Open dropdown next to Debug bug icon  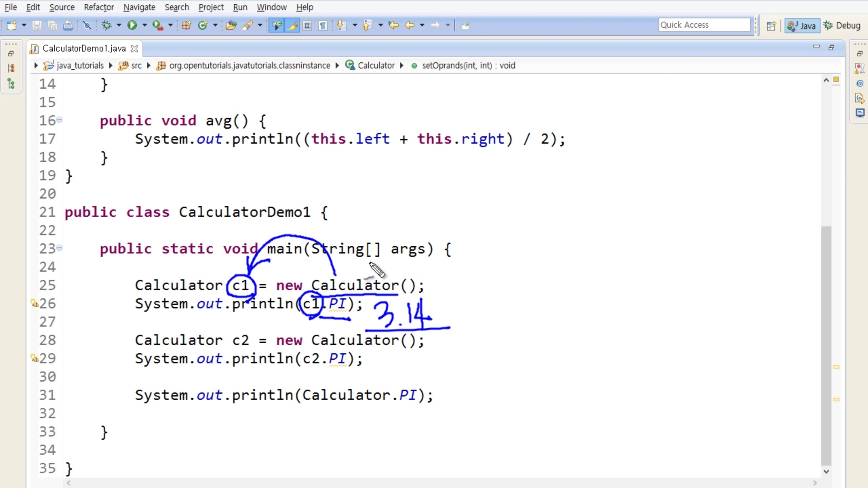tap(119, 25)
